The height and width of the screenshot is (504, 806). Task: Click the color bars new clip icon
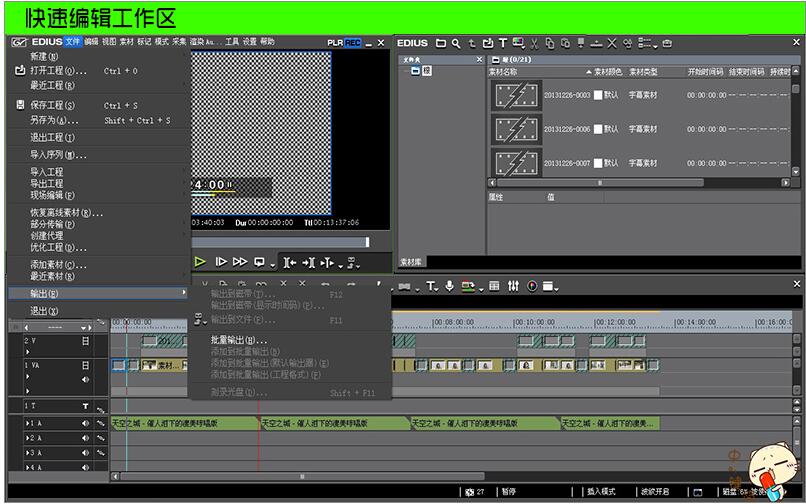point(518,43)
